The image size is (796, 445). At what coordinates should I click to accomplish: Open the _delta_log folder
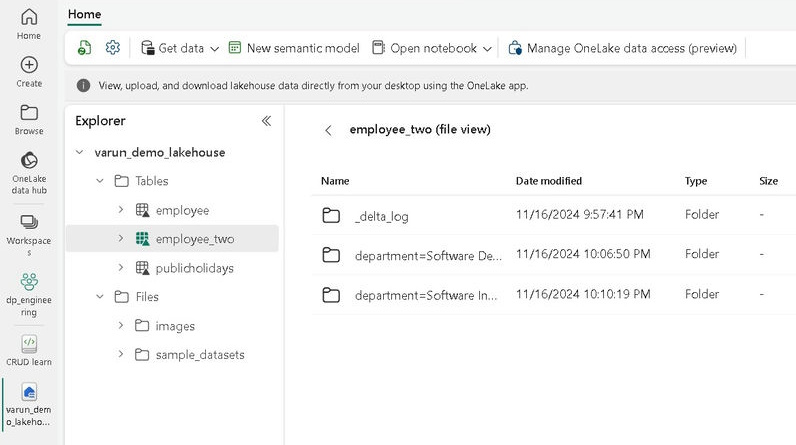(x=381, y=216)
